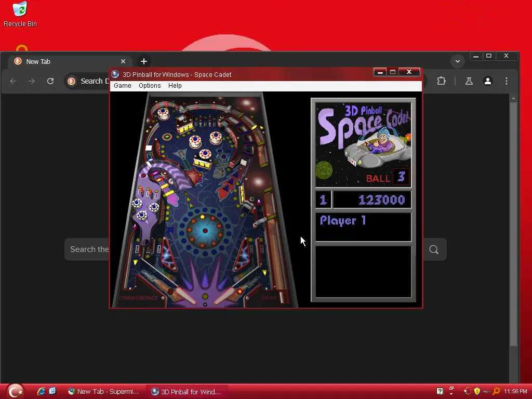Select the New Tab browser tab

tap(70, 61)
